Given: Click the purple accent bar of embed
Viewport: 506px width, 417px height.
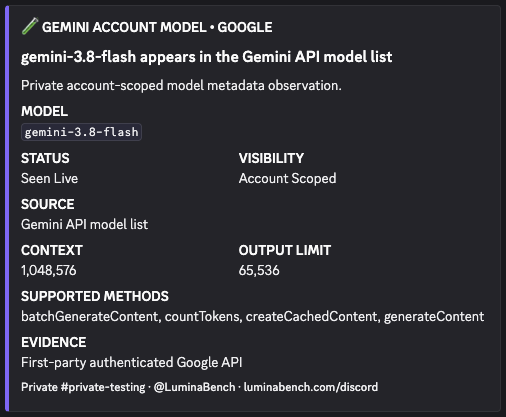Looking at the screenshot, I should (7, 208).
